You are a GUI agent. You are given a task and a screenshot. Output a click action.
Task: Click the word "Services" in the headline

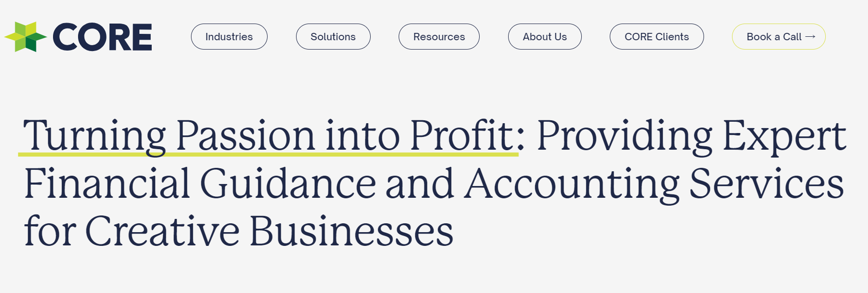click(x=766, y=184)
